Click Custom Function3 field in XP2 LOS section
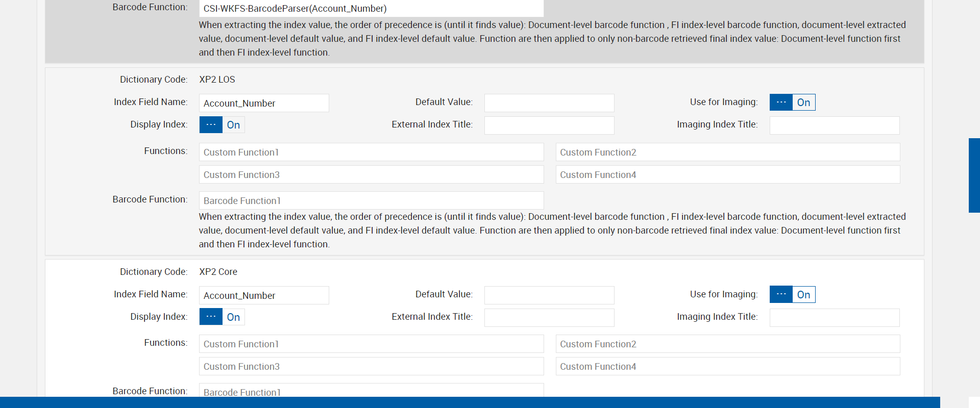Screen dimensions: 980x408 [371, 174]
